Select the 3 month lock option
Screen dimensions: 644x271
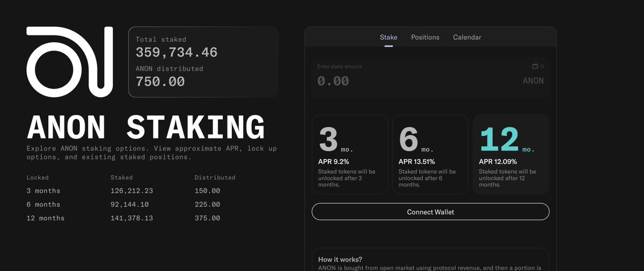click(x=350, y=154)
